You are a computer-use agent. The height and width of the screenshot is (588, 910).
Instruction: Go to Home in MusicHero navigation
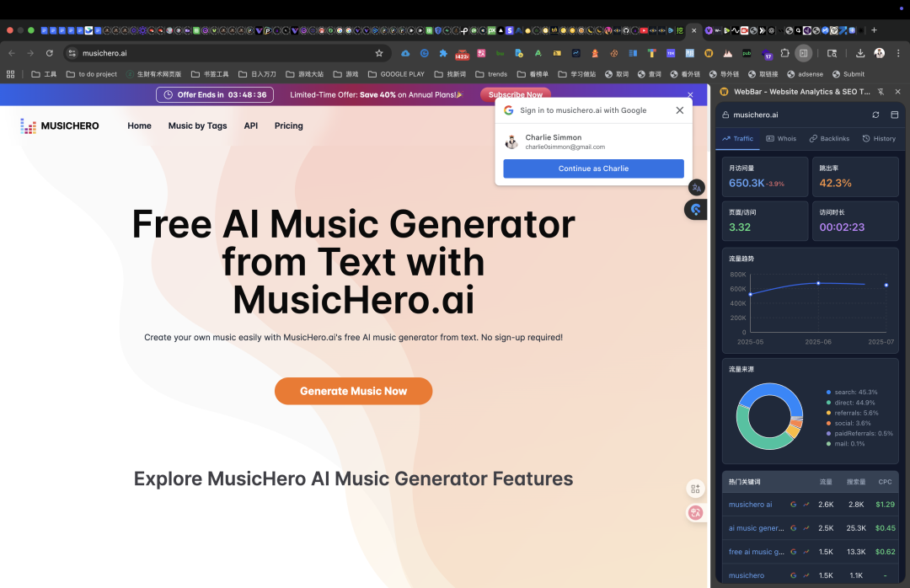[139, 126]
